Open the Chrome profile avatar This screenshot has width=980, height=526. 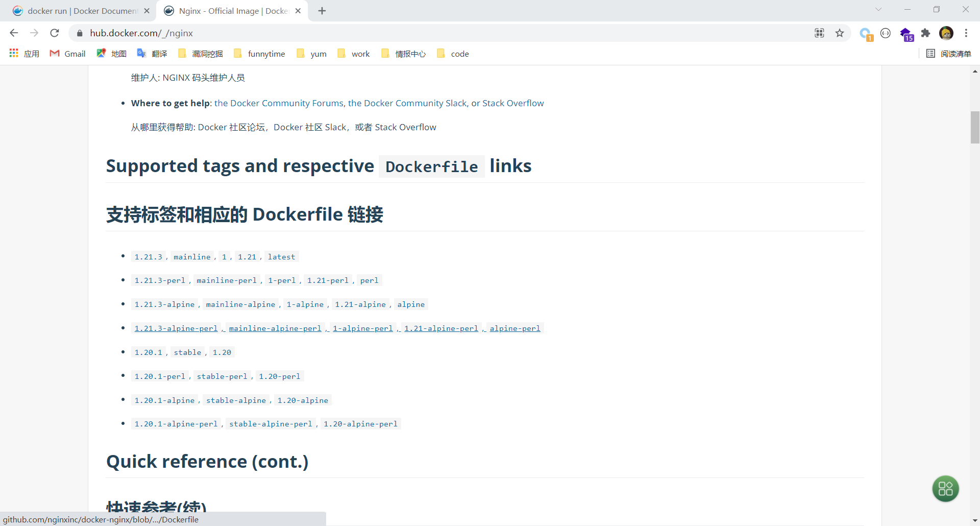(x=946, y=33)
